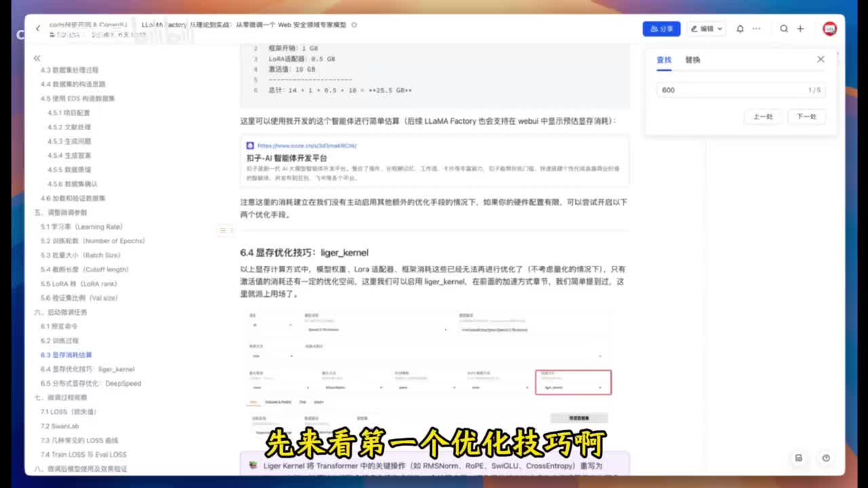Image resolution: width=868 pixels, height=488 pixels.
Task: Jump to outline item 4.5.3 生成问题
Action: 68,141
